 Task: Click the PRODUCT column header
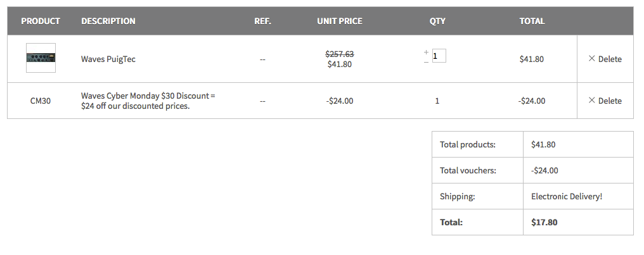point(41,21)
